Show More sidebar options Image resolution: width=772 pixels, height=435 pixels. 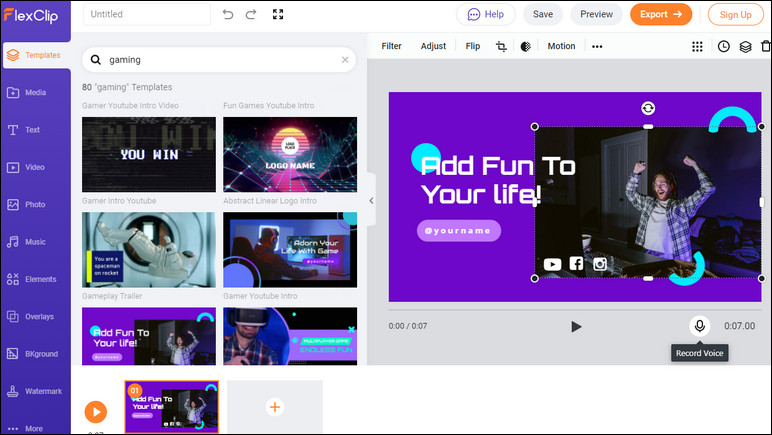(26, 428)
